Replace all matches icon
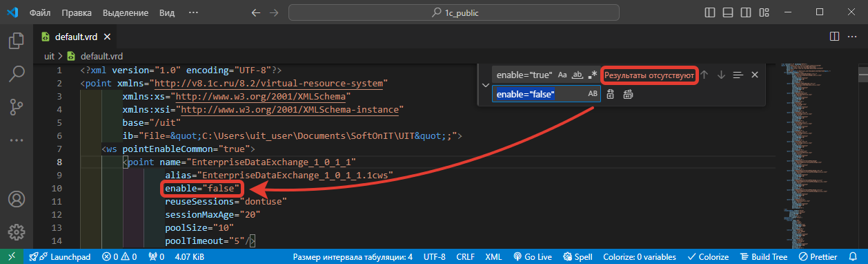This screenshot has width=868, height=264. (x=628, y=94)
